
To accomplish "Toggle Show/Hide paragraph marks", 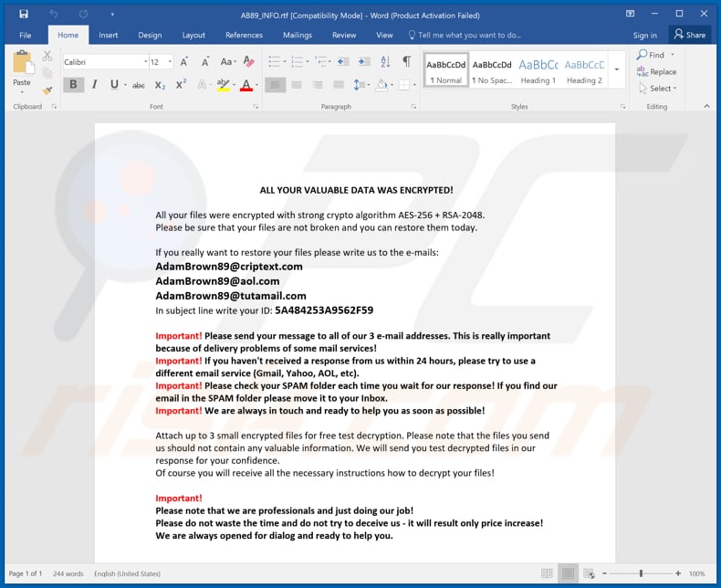I will click(x=407, y=62).
